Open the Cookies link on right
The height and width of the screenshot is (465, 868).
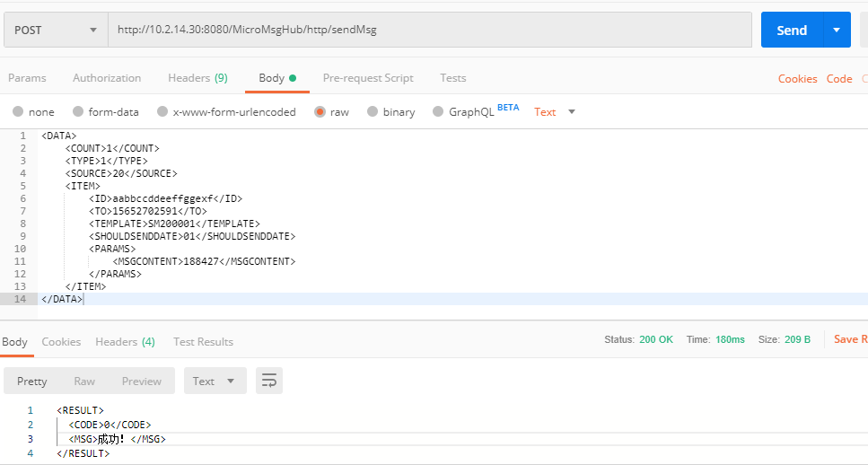[x=797, y=79]
